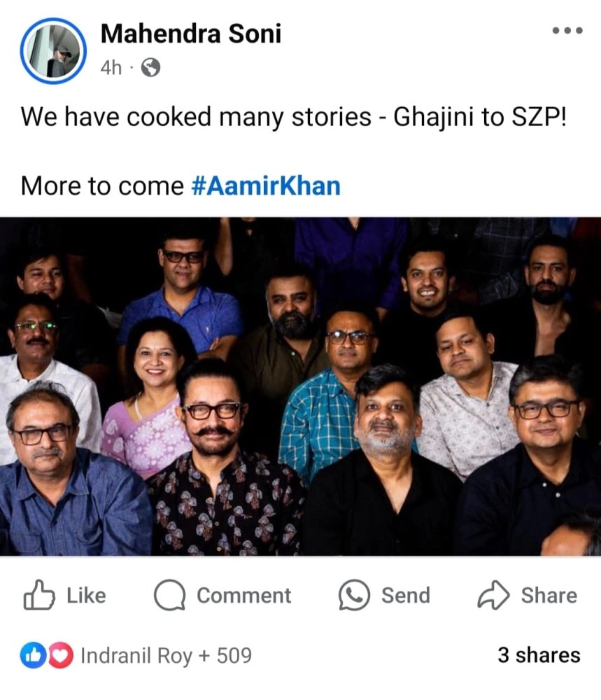Click the Share arrow icon
This screenshot has height=700, width=601.
coord(493,596)
